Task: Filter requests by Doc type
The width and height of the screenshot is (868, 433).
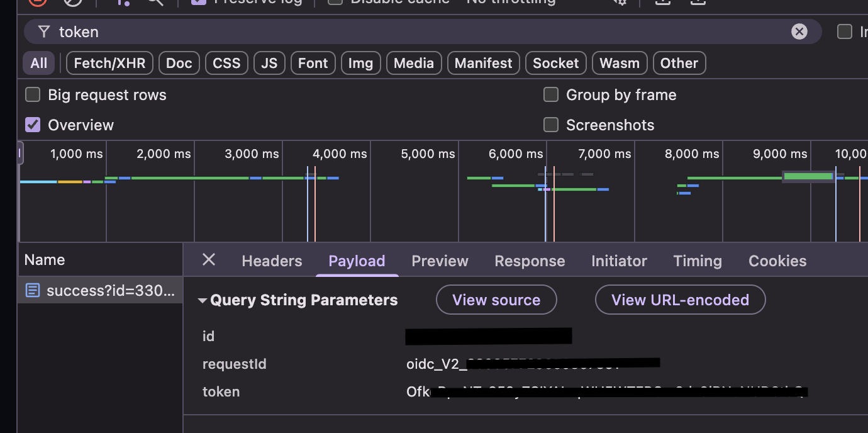Action: point(179,63)
